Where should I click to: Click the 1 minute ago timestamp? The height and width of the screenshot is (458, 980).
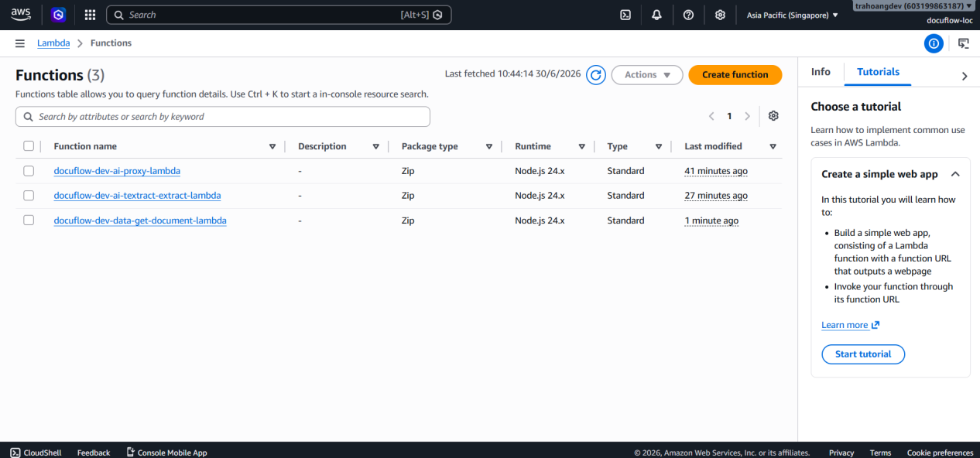[x=711, y=220]
